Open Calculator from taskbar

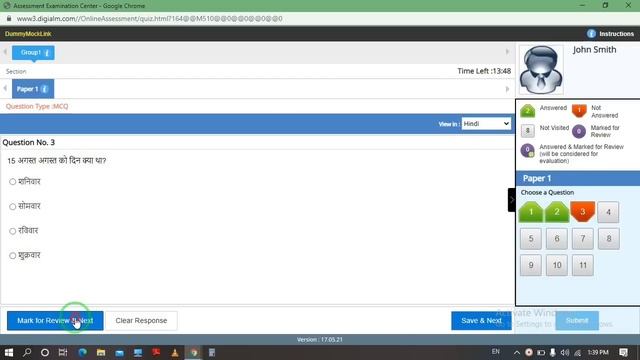[x=212, y=352]
